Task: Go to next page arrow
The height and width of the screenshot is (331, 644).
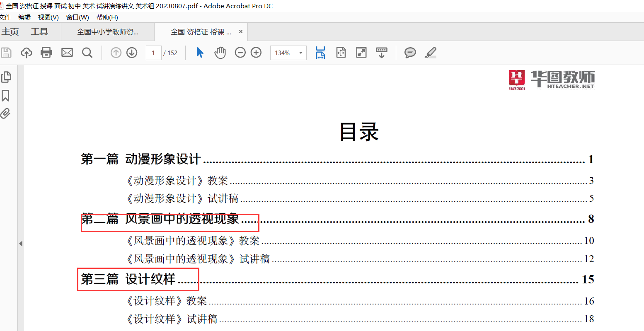Action: point(132,53)
